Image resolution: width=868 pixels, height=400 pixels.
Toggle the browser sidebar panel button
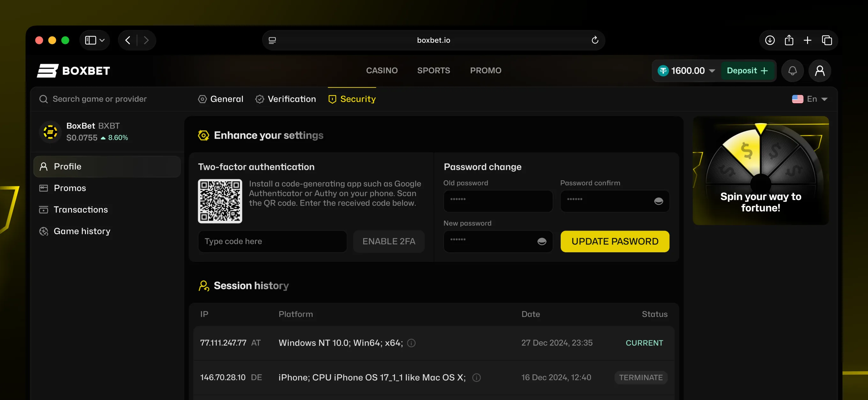click(x=90, y=41)
